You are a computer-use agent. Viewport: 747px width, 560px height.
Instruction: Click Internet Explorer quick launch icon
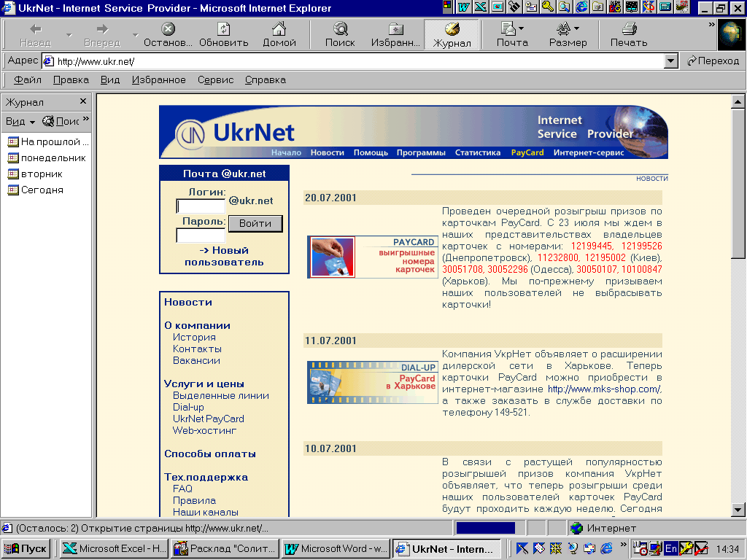point(606,548)
